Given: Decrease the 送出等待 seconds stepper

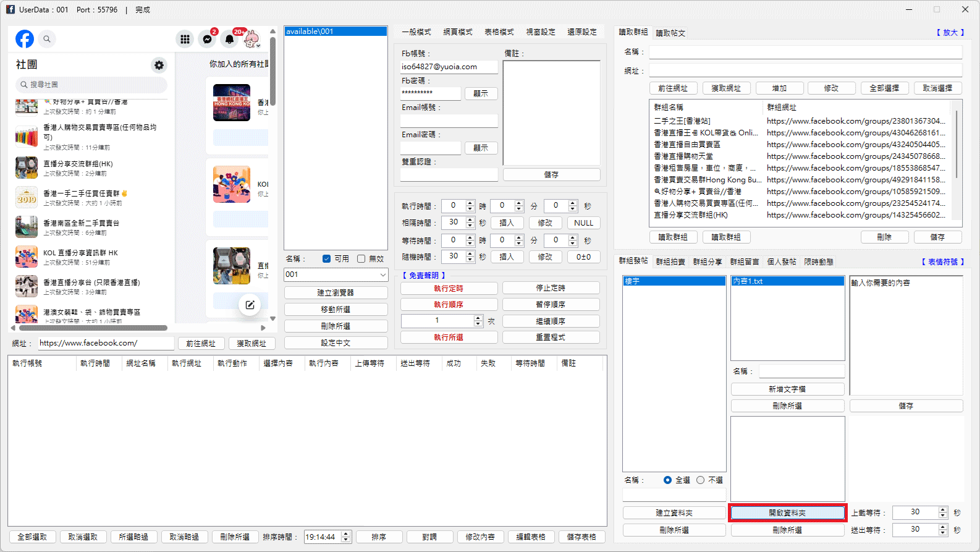Looking at the screenshot, I should (x=943, y=532).
